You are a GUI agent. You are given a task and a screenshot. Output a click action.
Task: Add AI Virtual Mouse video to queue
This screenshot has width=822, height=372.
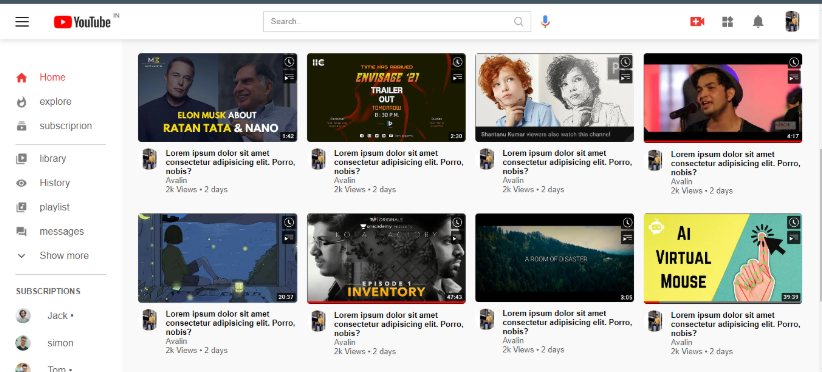[794, 237]
